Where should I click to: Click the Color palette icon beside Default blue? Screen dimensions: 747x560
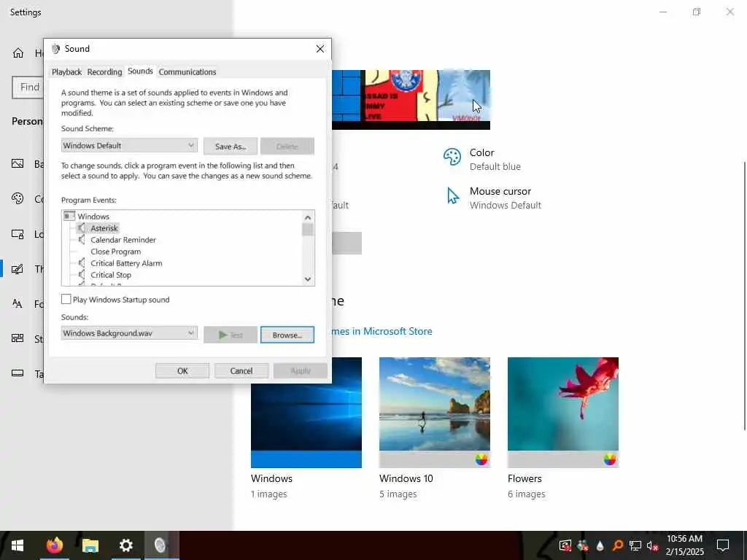452,157
